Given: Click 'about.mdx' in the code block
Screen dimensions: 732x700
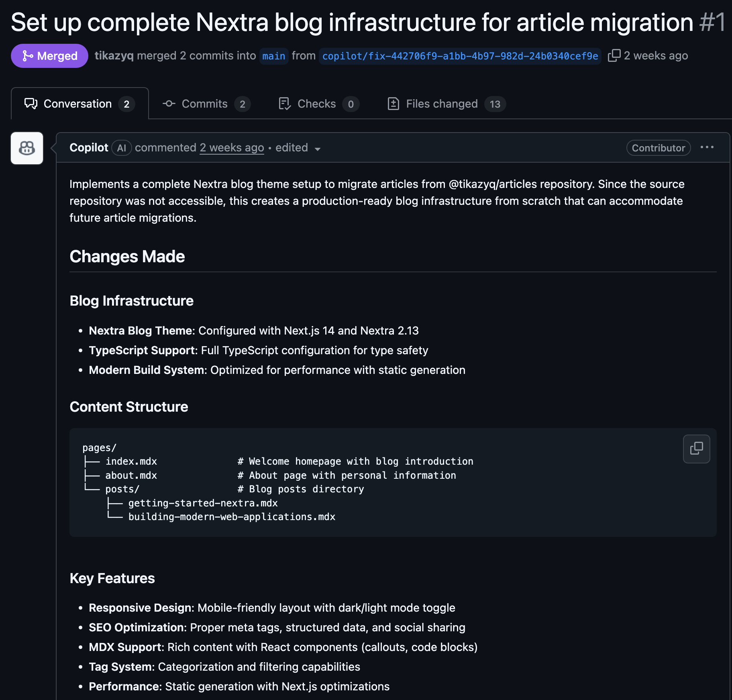Looking at the screenshot, I should [131, 475].
